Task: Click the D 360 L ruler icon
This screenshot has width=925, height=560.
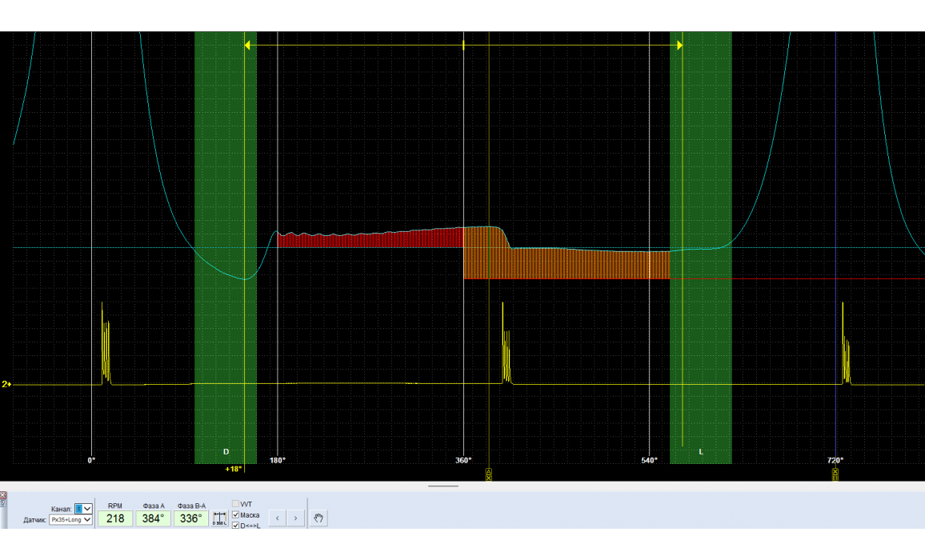Action: point(221,518)
